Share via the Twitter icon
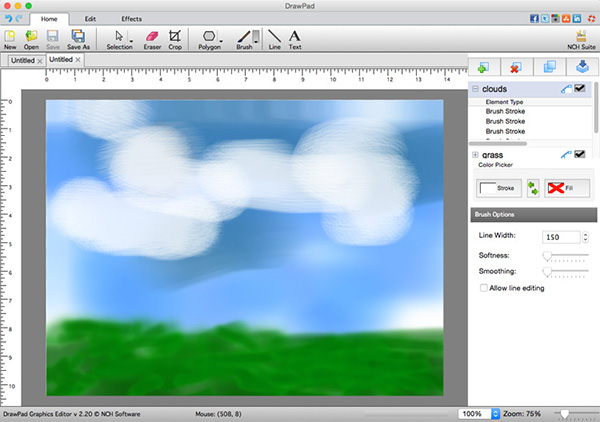 [x=545, y=18]
